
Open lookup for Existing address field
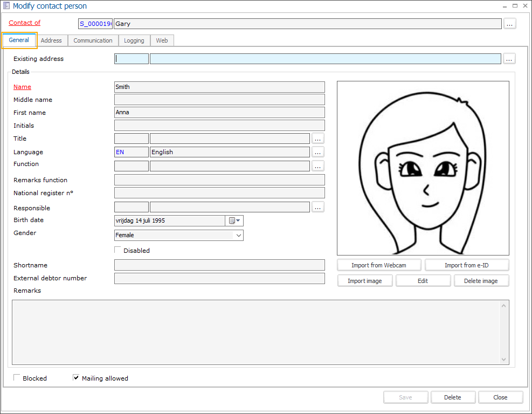point(509,59)
